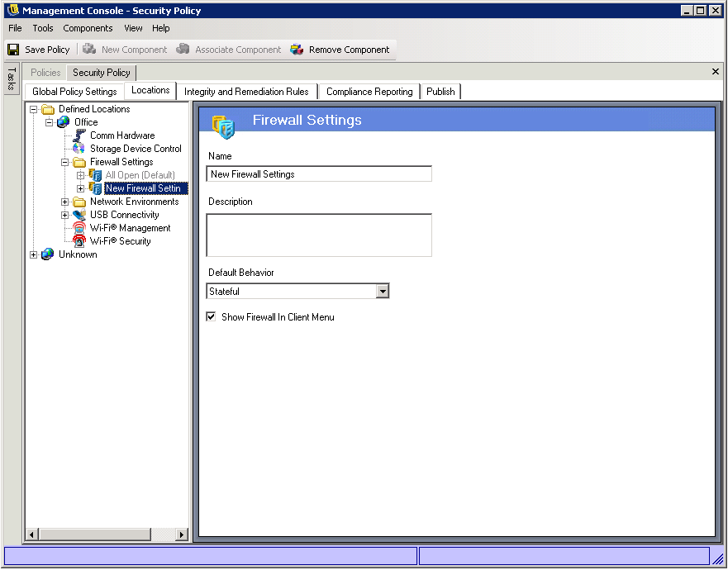Switch to the Locations tab
The height and width of the screenshot is (570, 728).
[x=150, y=90]
